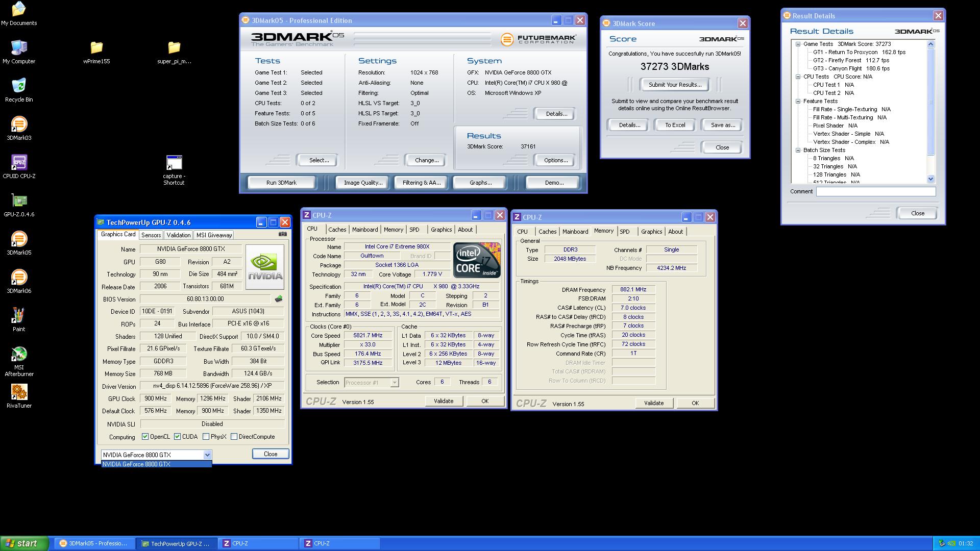Click Submit Your Results button
Screen dimensions: 980x551
[x=675, y=85]
